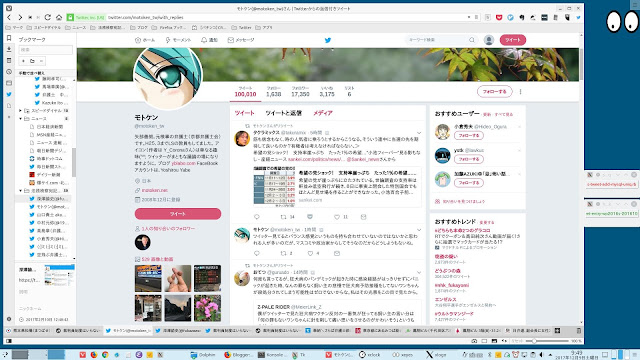Collapse the ニュース bookmark folder in panel
Viewport: 640px width, 360px height.
(20, 119)
